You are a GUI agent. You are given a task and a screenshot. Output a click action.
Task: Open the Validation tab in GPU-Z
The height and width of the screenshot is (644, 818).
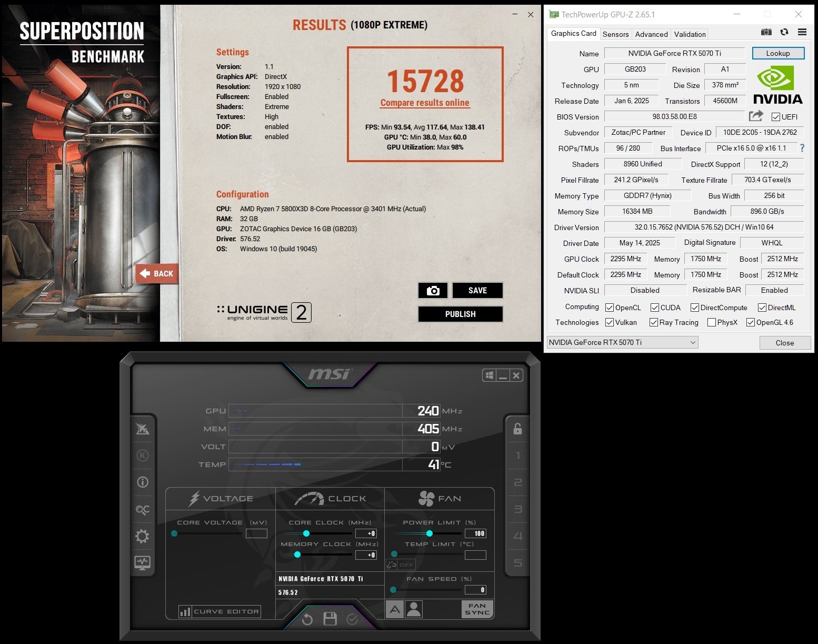click(x=690, y=34)
